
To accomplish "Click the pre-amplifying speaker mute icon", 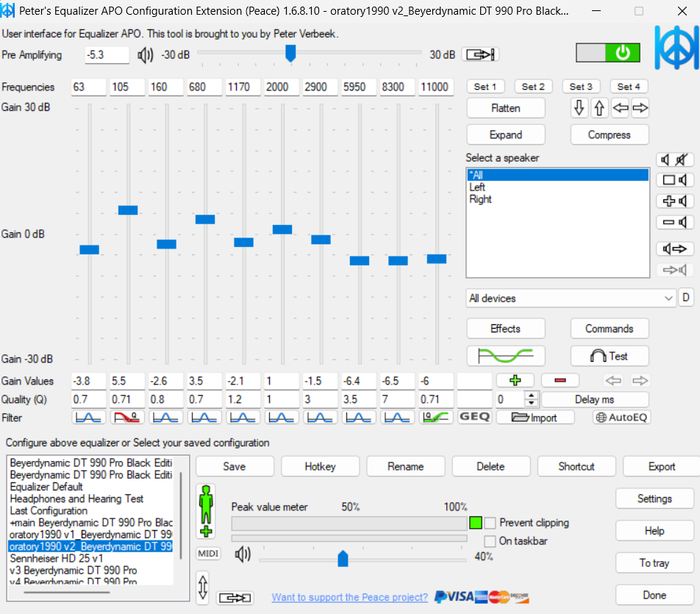I will (x=145, y=55).
